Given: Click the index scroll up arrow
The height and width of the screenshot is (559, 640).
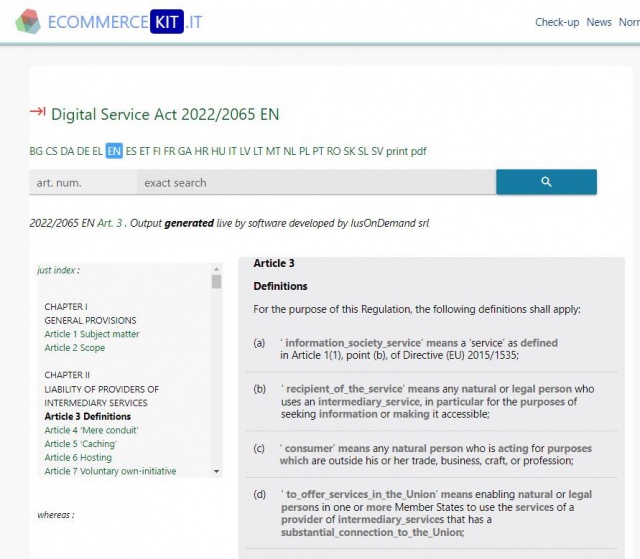Looking at the screenshot, I should pyautogui.click(x=216, y=269).
